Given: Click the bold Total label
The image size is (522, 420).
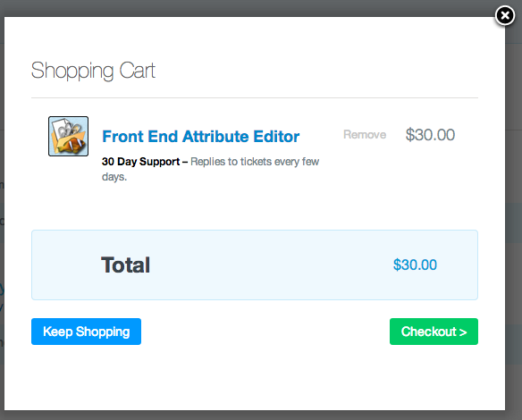Looking at the screenshot, I should pyautogui.click(x=125, y=265).
